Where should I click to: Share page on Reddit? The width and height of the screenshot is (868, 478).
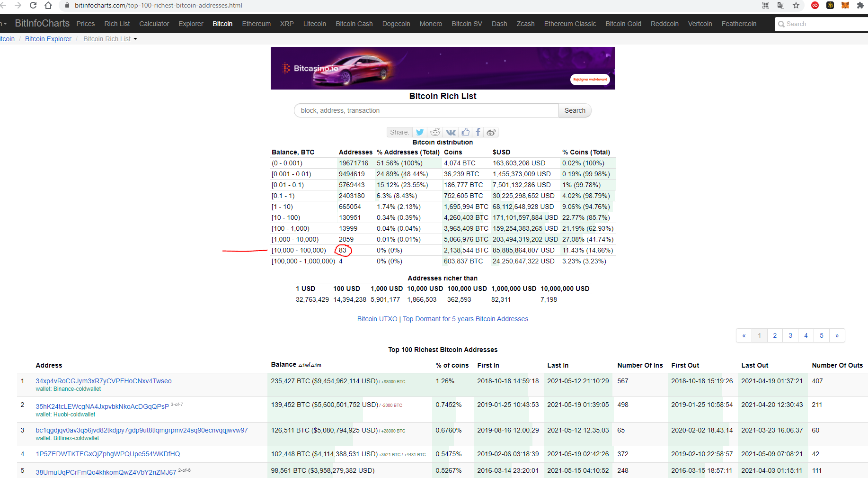435,132
